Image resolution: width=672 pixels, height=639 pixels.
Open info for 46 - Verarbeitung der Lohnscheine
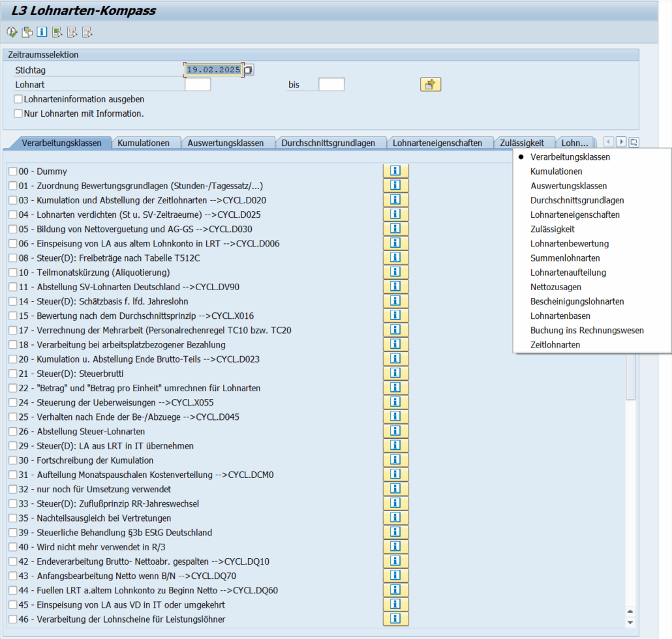395,619
